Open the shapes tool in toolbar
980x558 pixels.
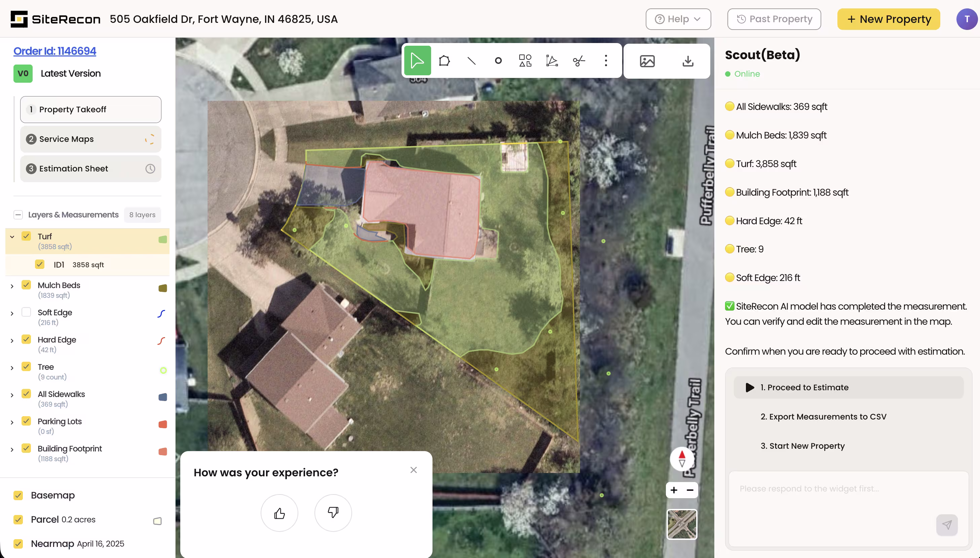tap(525, 61)
